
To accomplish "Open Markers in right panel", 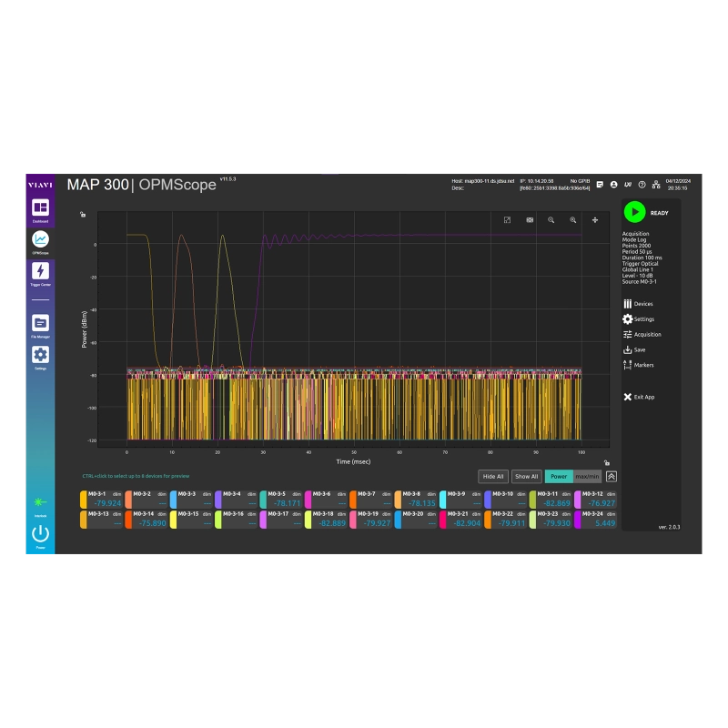I will (x=639, y=365).
